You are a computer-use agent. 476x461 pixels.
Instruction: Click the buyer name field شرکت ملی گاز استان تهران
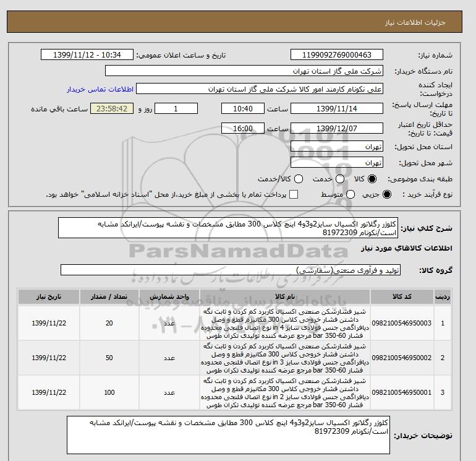pyautogui.click(x=244, y=71)
